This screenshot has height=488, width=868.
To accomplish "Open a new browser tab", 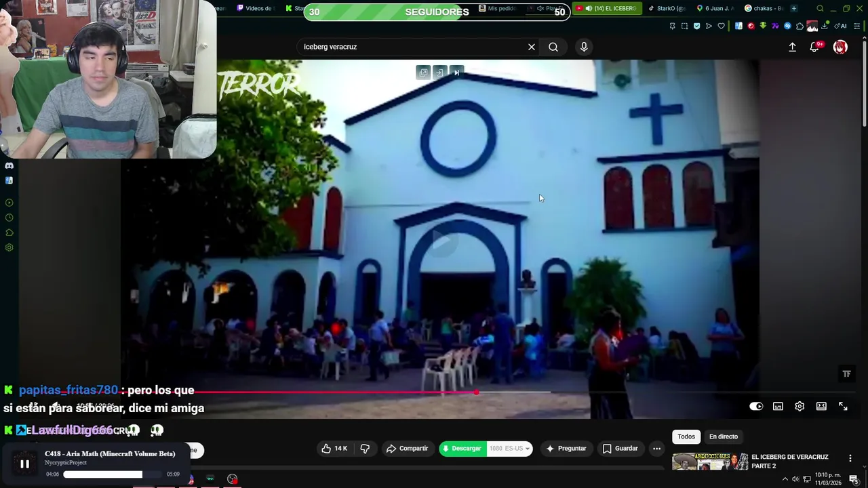I will (794, 8).
